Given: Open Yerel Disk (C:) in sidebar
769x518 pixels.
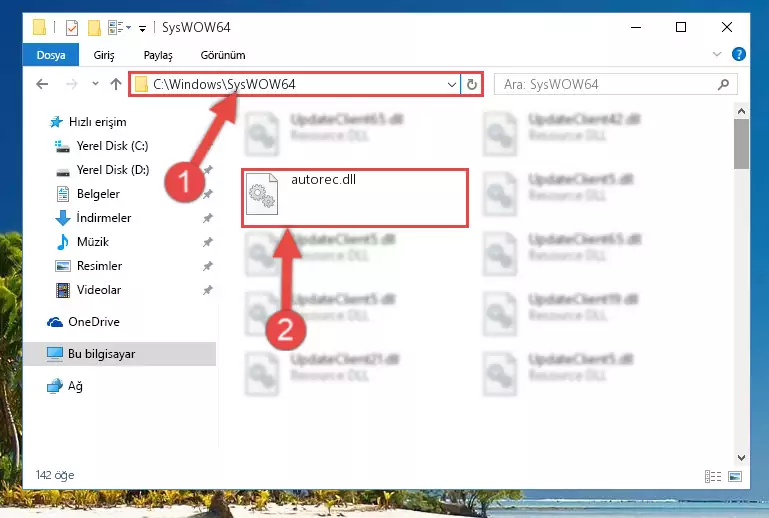Looking at the screenshot, I should coord(112,146).
